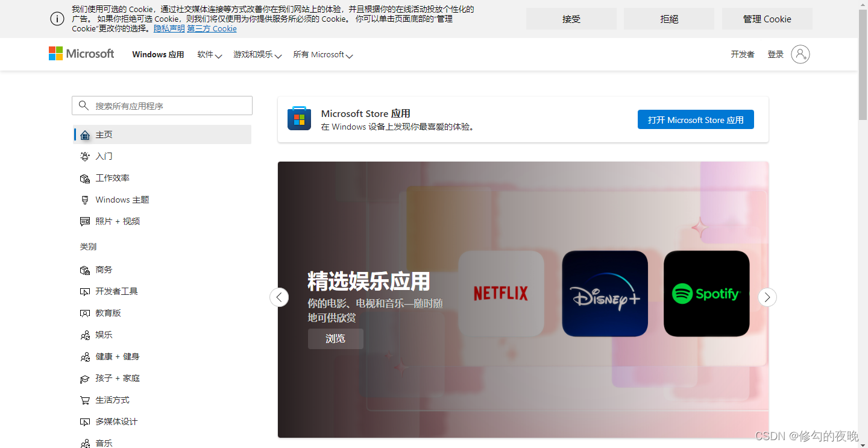Click the icon beside 入门

[85, 156]
